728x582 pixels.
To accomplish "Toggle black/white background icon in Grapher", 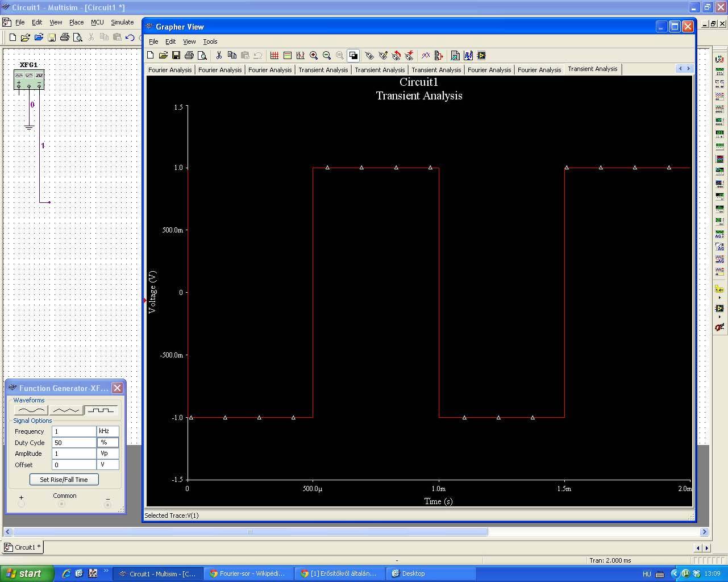I will coord(353,56).
